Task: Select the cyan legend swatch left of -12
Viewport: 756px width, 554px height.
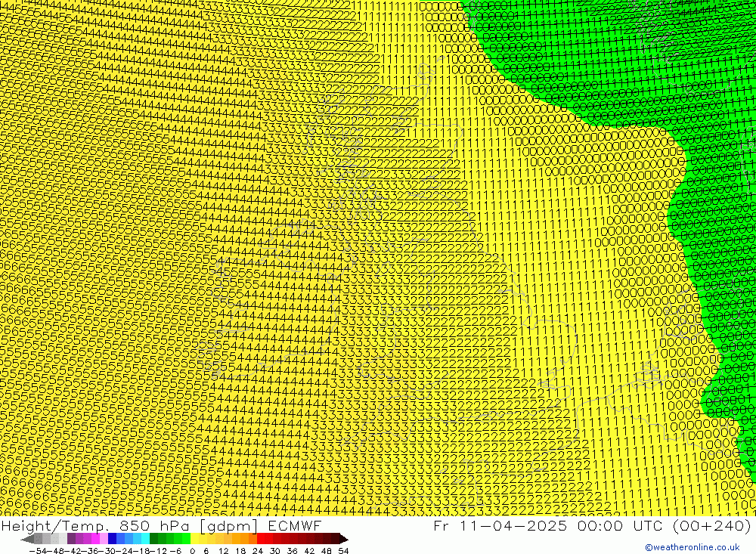Action: pos(145,539)
